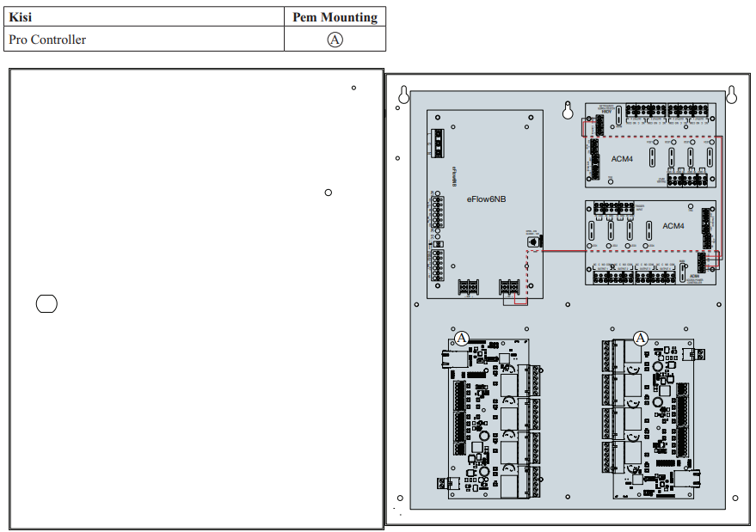Click the upper ACM4 board label

click(x=622, y=158)
